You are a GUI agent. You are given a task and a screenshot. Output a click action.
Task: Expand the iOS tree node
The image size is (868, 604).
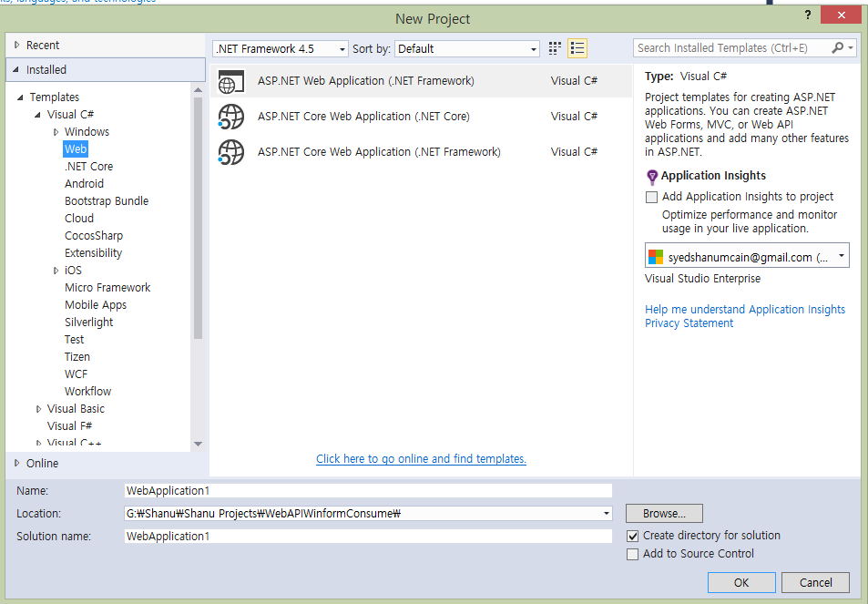click(56, 271)
